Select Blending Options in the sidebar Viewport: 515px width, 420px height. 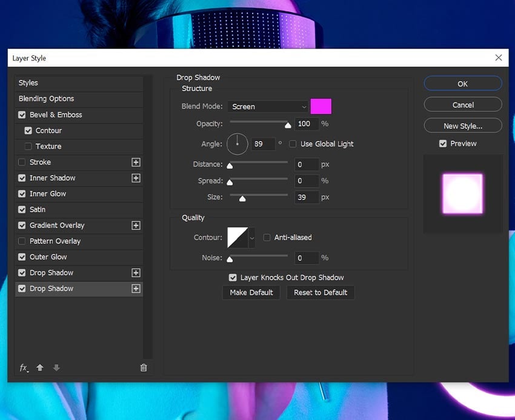[x=79, y=99]
